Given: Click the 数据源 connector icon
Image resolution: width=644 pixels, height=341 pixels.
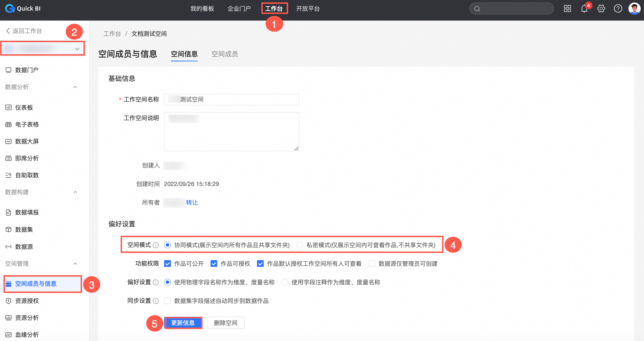Looking at the screenshot, I should [x=8, y=247].
